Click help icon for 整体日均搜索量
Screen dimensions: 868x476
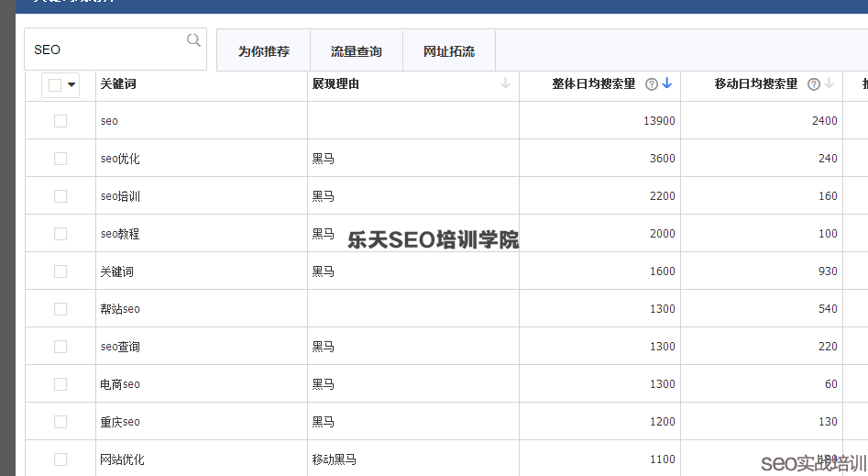click(x=652, y=84)
